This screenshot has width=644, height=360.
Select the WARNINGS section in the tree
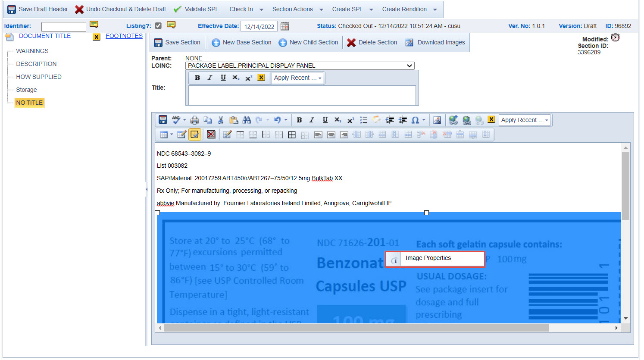[32, 51]
